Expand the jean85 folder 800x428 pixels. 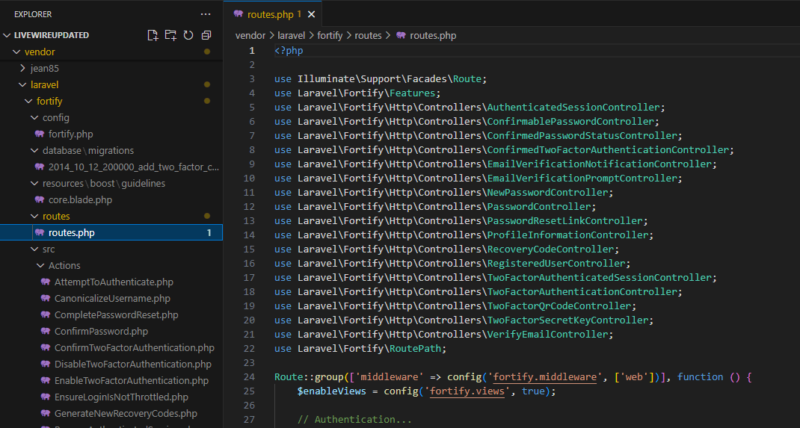pos(24,68)
